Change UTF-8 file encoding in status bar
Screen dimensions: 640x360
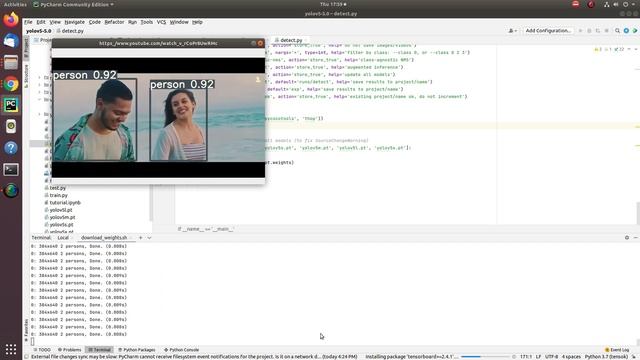pyautogui.click(x=551, y=357)
